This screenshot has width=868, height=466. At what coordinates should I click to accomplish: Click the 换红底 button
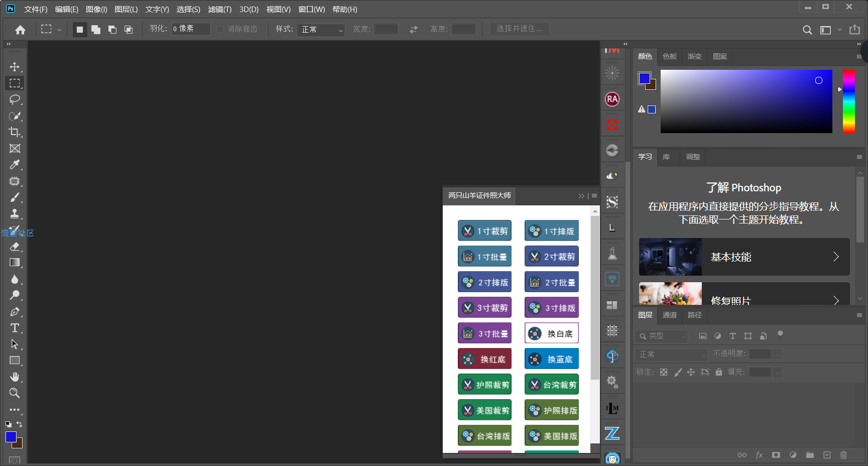[x=484, y=359]
